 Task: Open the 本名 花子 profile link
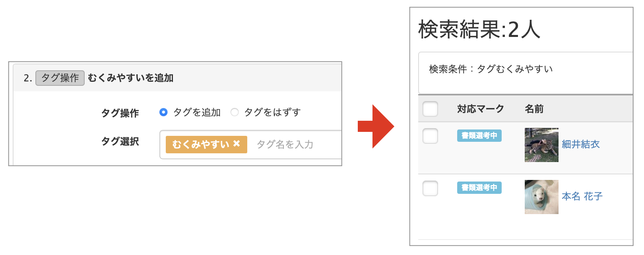click(583, 196)
